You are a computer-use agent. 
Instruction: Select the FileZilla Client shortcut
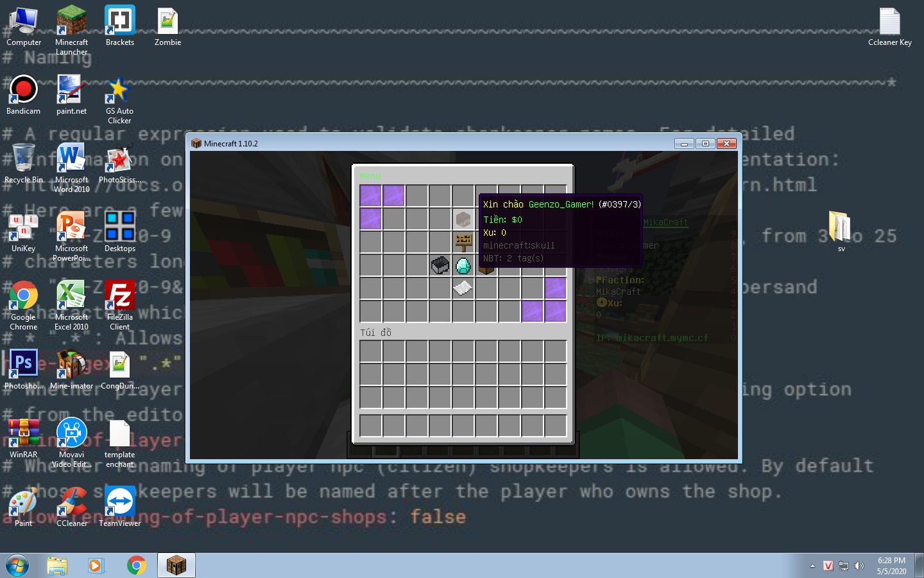click(x=120, y=306)
